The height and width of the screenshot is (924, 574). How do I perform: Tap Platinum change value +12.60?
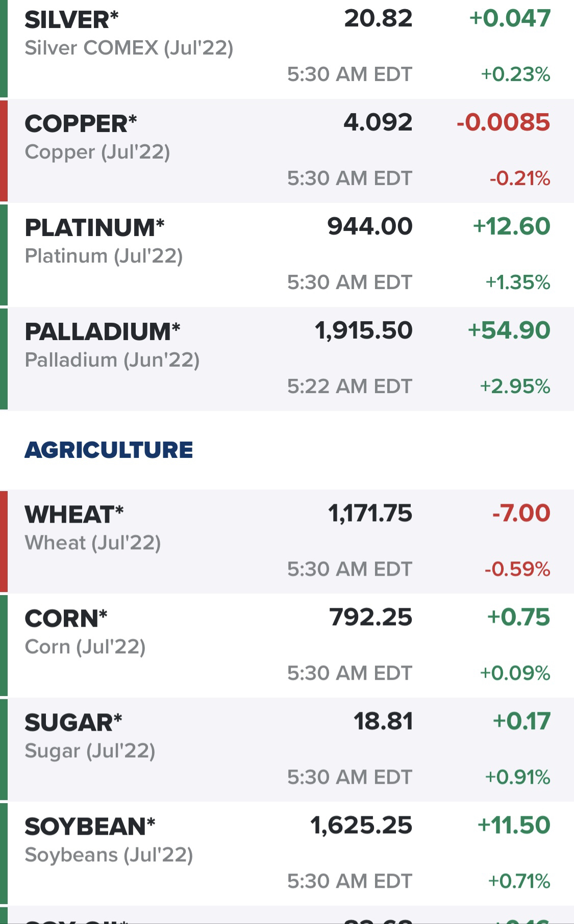[512, 226]
